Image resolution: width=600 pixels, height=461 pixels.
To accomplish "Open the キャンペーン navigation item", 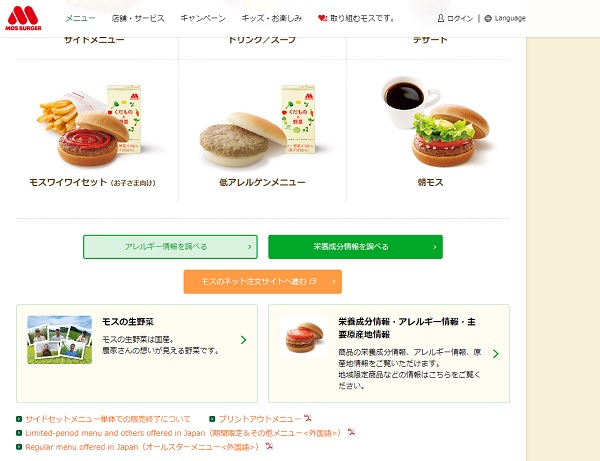I will tap(203, 18).
